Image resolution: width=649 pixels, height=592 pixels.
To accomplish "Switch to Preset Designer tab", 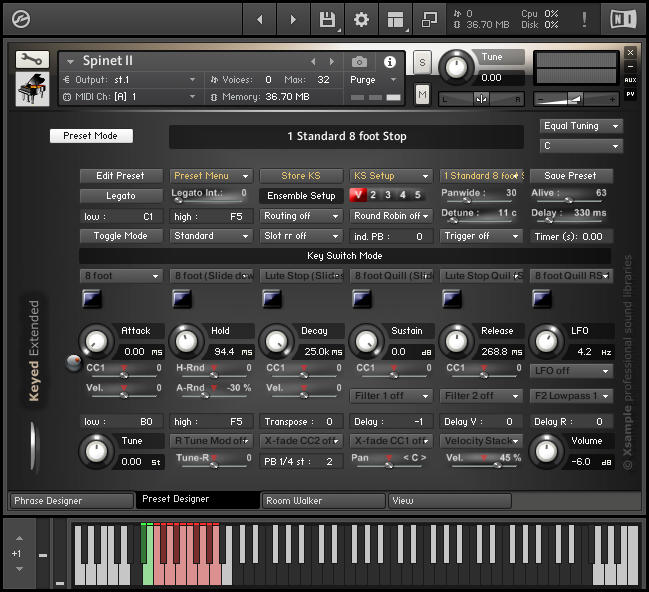I will pos(198,500).
